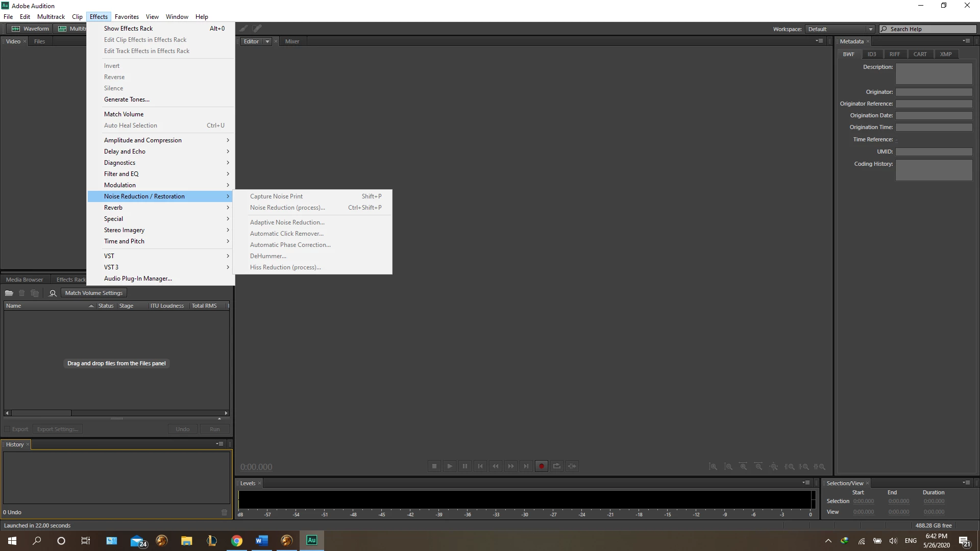Toggle the Skip Selection transport button
Screen dimensions: 980x551
[572, 466]
